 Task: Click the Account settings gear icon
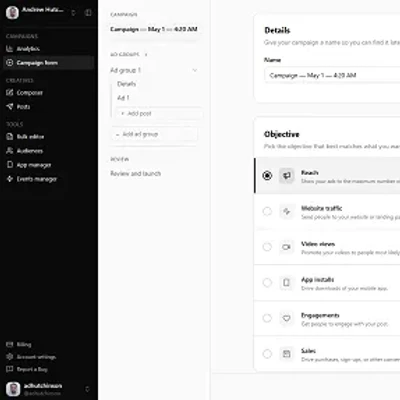point(10,357)
